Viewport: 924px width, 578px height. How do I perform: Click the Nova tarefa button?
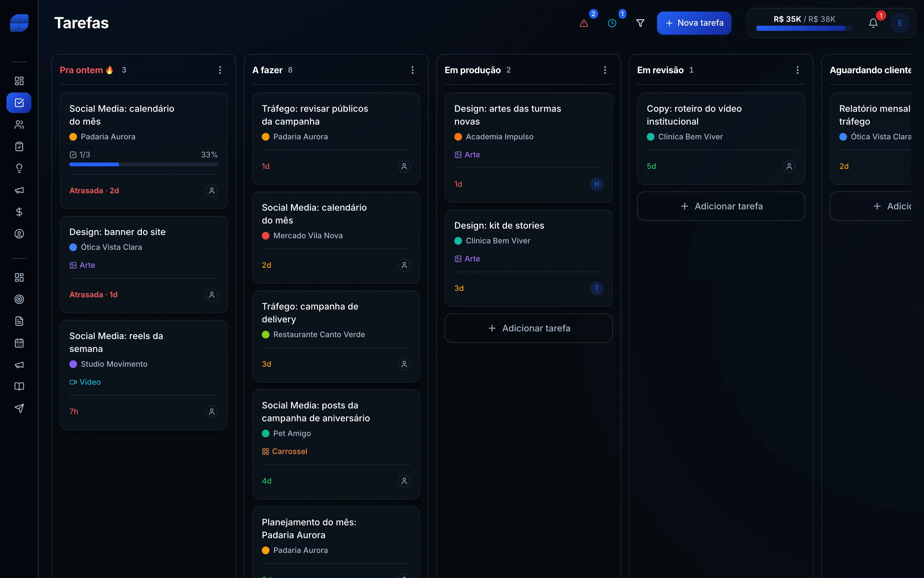(694, 23)
